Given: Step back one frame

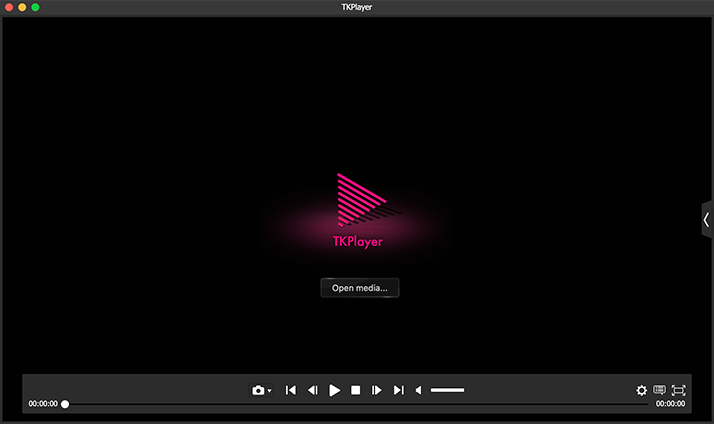Looking at the screenshot, I should tap(313, 390).
